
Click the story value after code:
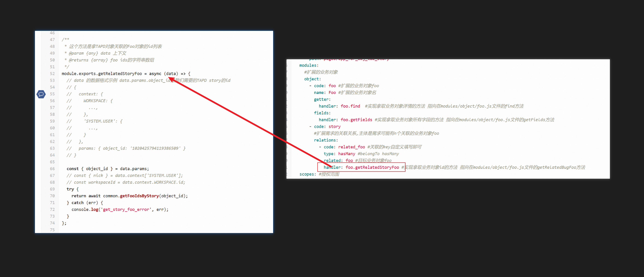(x=334, y=126)
